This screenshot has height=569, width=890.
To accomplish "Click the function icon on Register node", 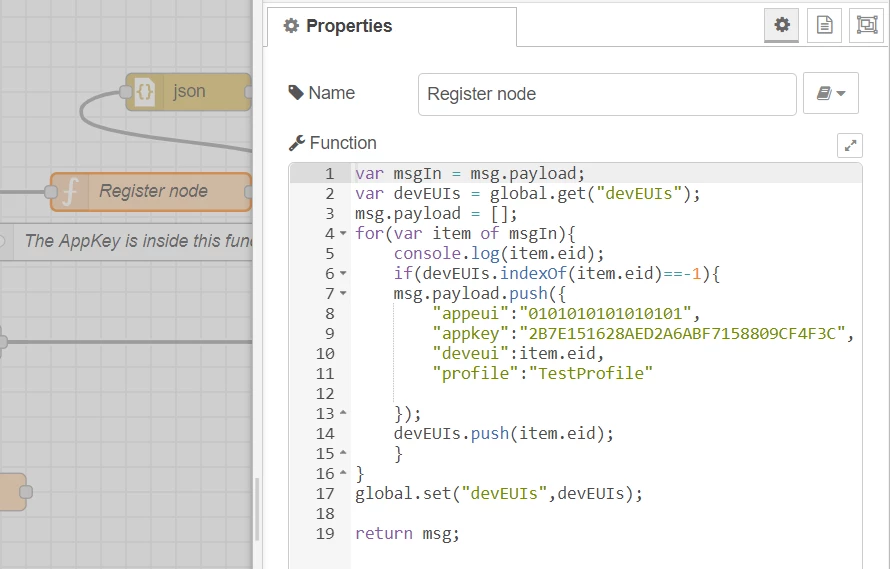I will [70, 192].
